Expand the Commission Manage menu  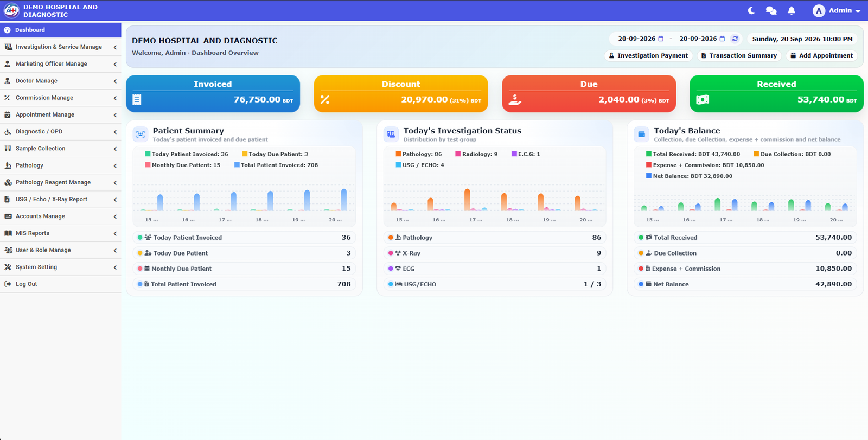point(61,98)
